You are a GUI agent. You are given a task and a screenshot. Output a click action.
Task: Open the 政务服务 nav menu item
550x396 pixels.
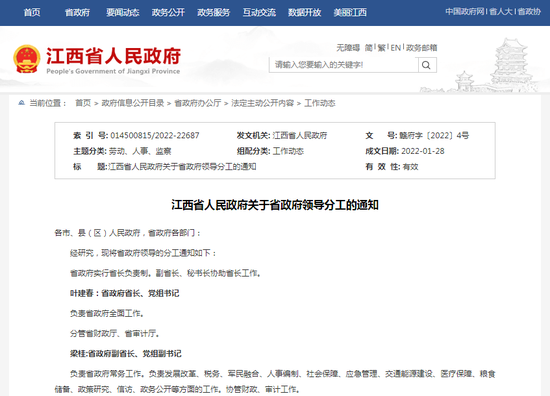coord(214,13)
